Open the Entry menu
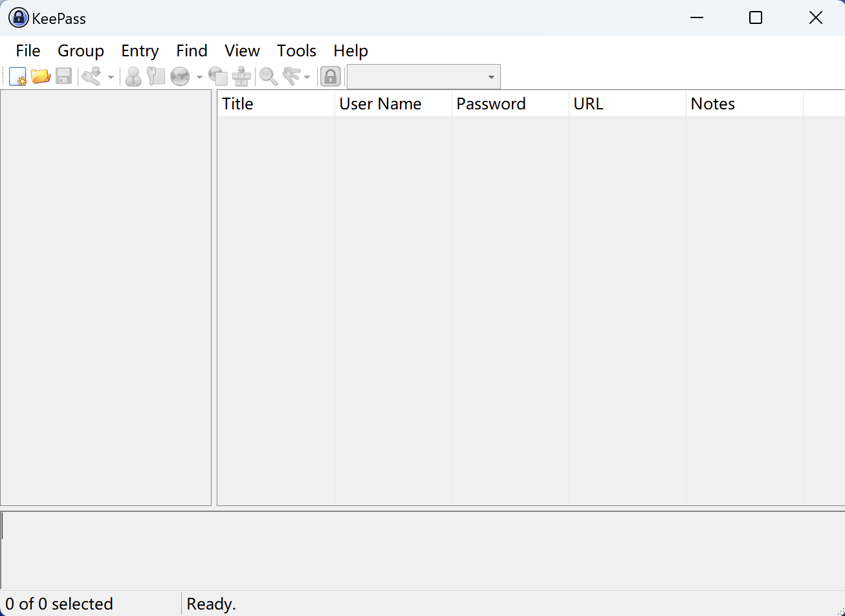This screenshot has height=616, width=845. coord(140,50)
